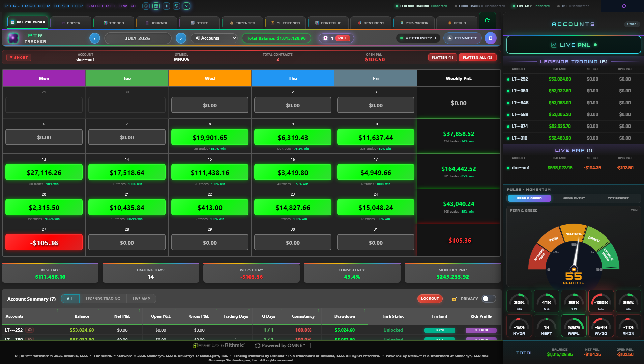Toggle the Live PNL button
This screenshot has height=364, width=644.
(x=574, y=45)
